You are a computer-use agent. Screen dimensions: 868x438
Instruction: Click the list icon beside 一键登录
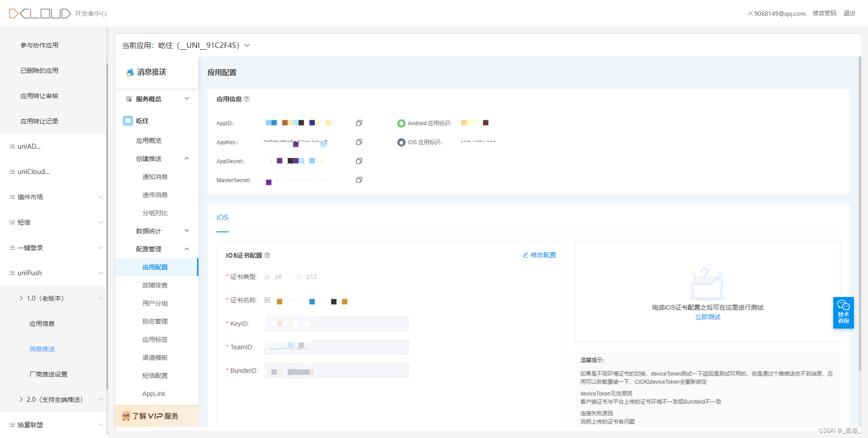pyautogui.click(x=12, y=248)
